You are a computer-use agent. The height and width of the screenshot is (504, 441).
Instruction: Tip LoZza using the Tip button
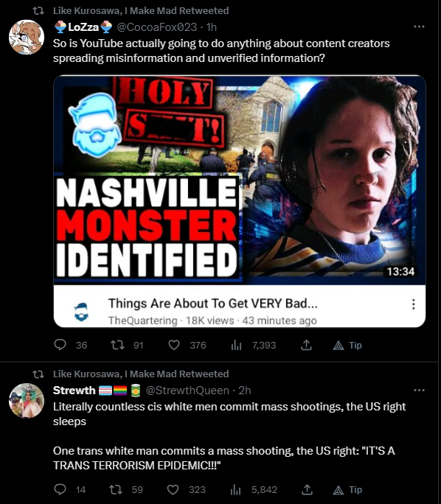347,346
